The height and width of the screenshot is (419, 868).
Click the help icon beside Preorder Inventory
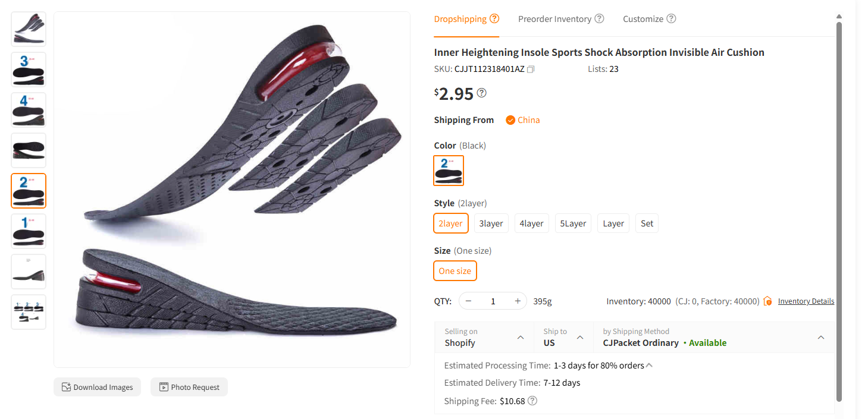(x=599, y=18)
